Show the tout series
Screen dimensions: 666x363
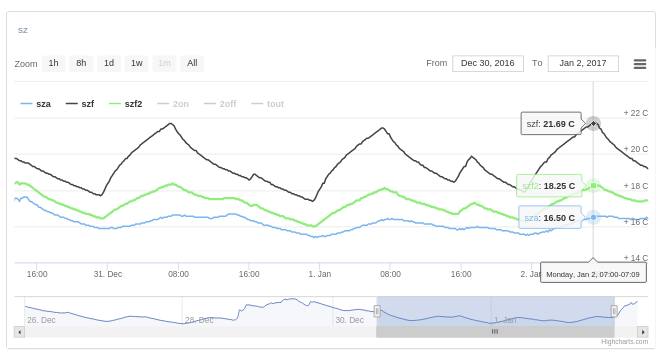coord(268,104)
